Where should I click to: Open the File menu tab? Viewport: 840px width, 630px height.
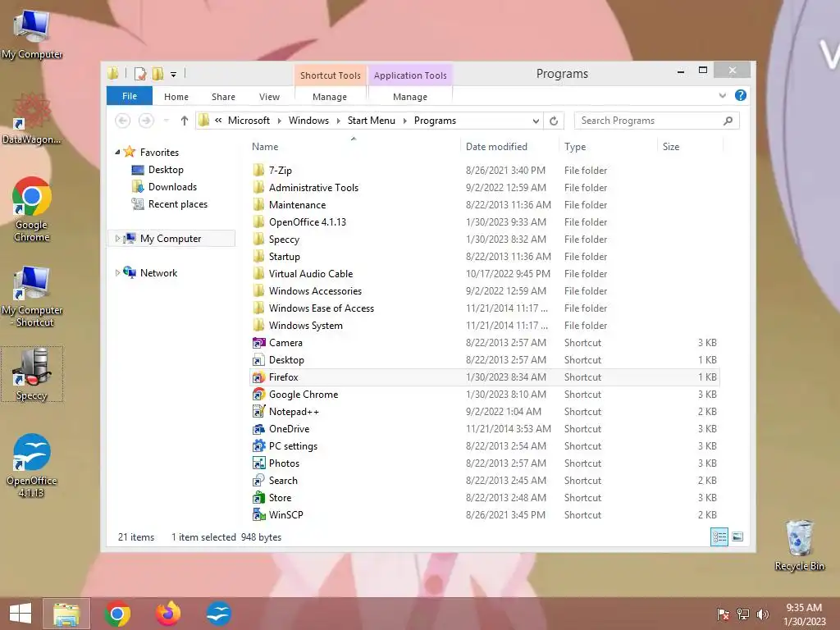(130, 96)
